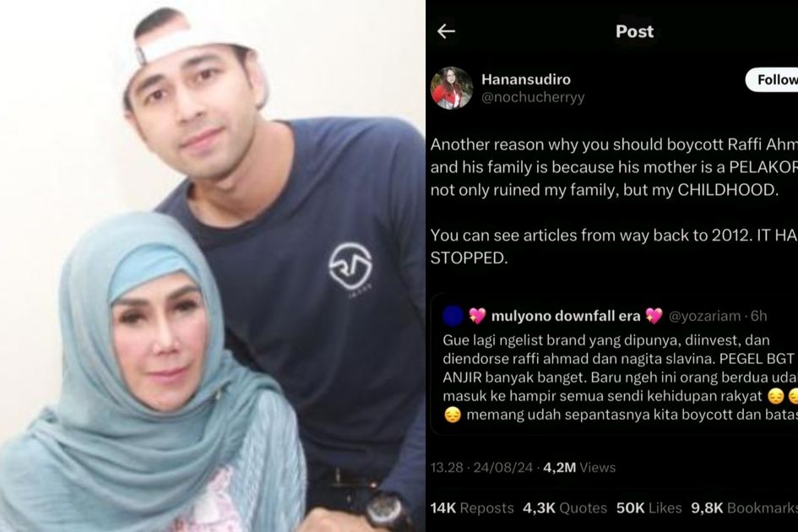Open the quoted post's round blue avatar
The height and width of the screenshot is (532, 798).
click(453, 316)
